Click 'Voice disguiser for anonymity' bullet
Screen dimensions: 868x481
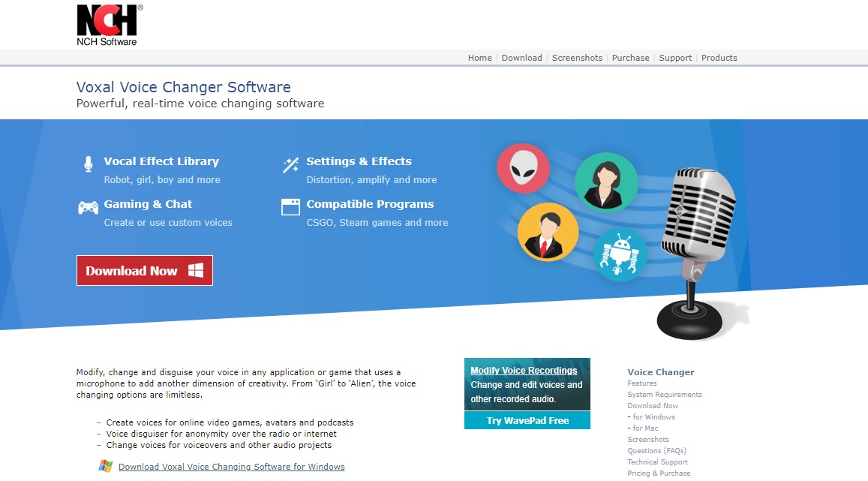(x=221, y=434)
